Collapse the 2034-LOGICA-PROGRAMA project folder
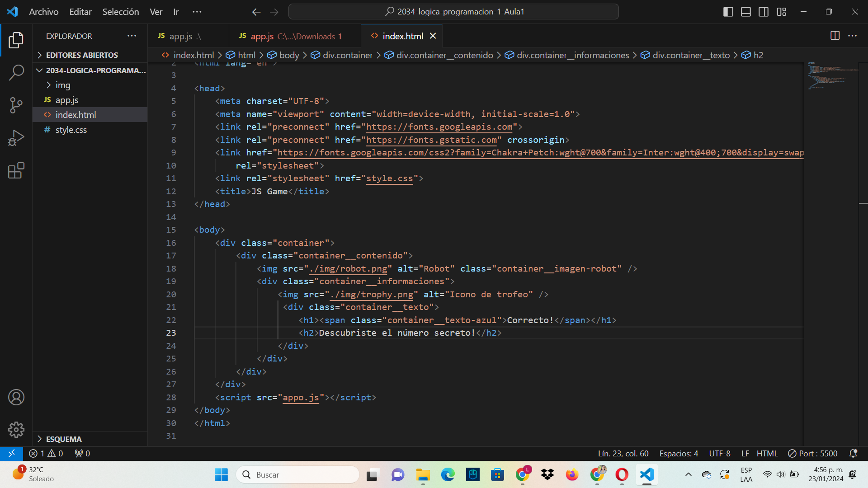Screen dimensions: 868x488 [x=90, y=70]
